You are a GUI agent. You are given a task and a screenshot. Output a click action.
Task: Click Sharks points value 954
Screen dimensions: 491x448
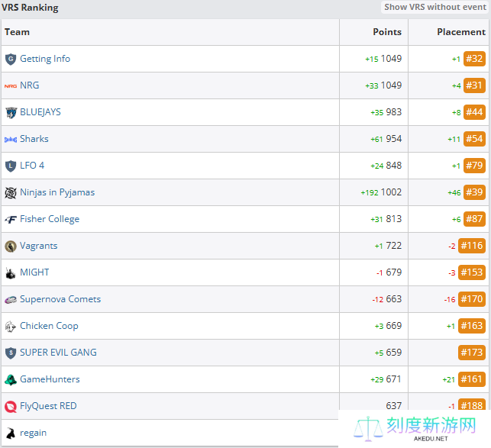click(x=394, y=139)
